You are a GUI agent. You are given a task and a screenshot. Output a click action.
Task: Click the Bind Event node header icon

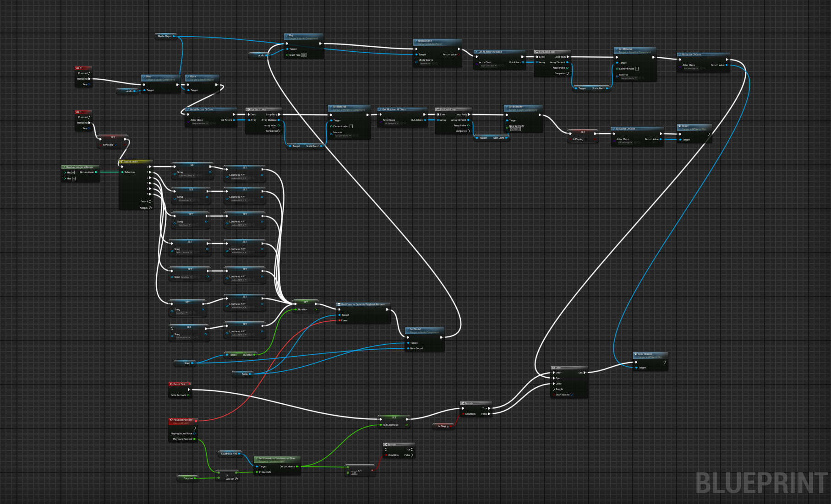click(339, 304)
